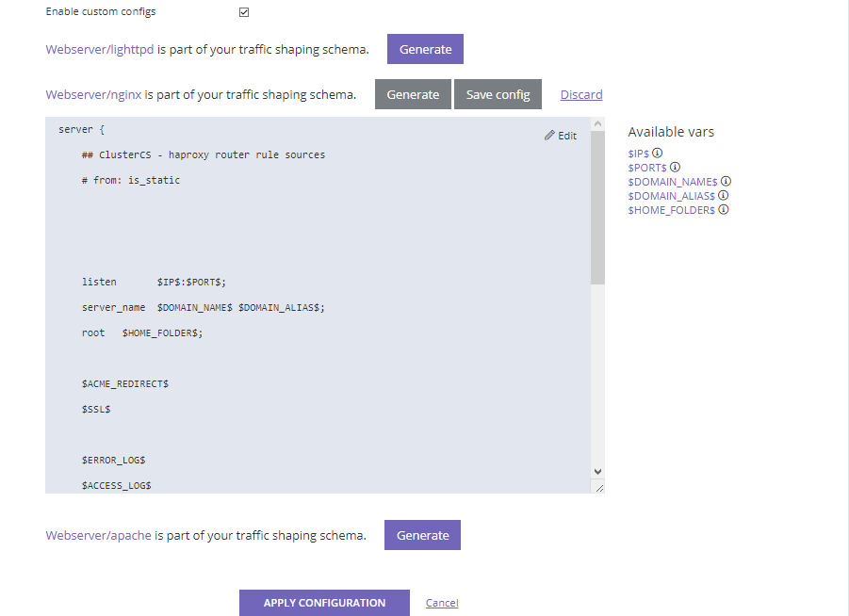This screenshot has width=849, height=616.
Task: Open the Webserver/apache link
Action: click(x=99, y=535)
